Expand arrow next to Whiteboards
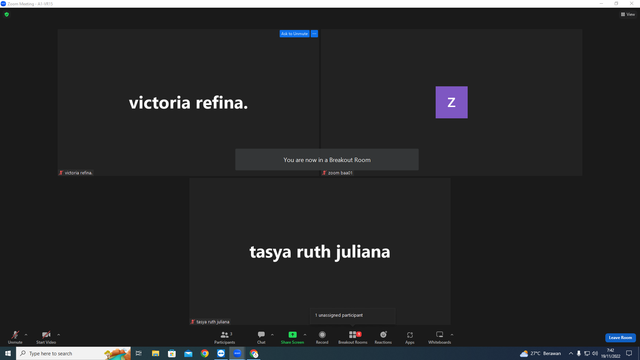The image size is (640, 360). [x=452, y=335]
